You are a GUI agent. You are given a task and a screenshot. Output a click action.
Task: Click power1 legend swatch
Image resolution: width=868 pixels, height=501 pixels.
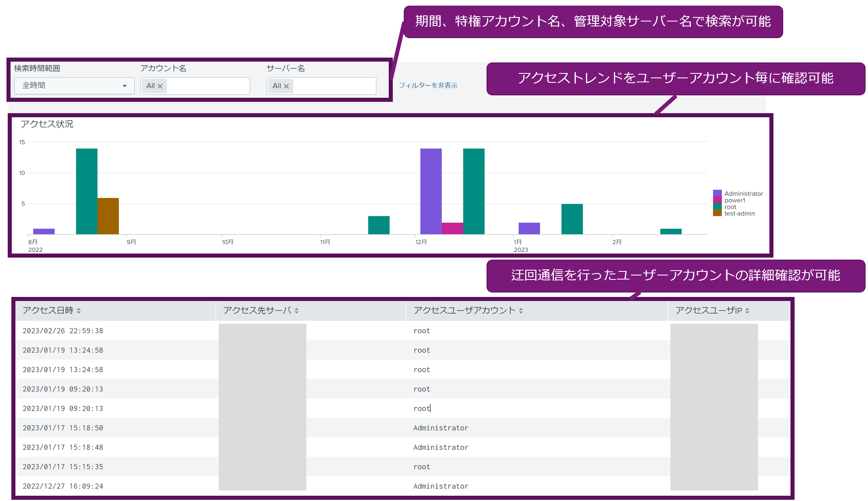(717, 200)
